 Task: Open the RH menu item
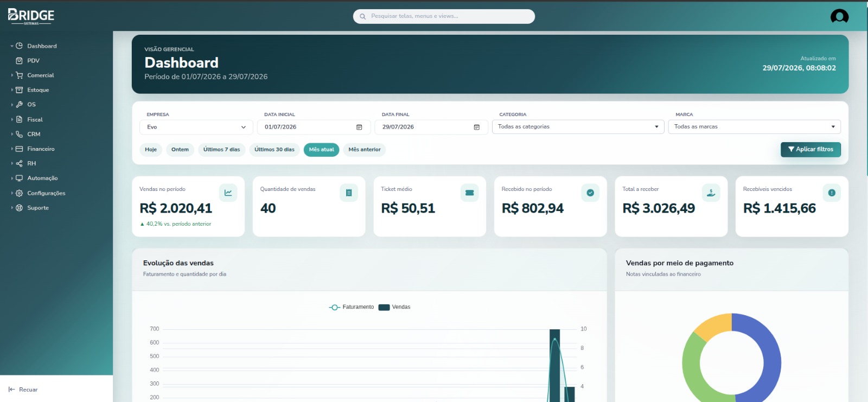point(31,163)
